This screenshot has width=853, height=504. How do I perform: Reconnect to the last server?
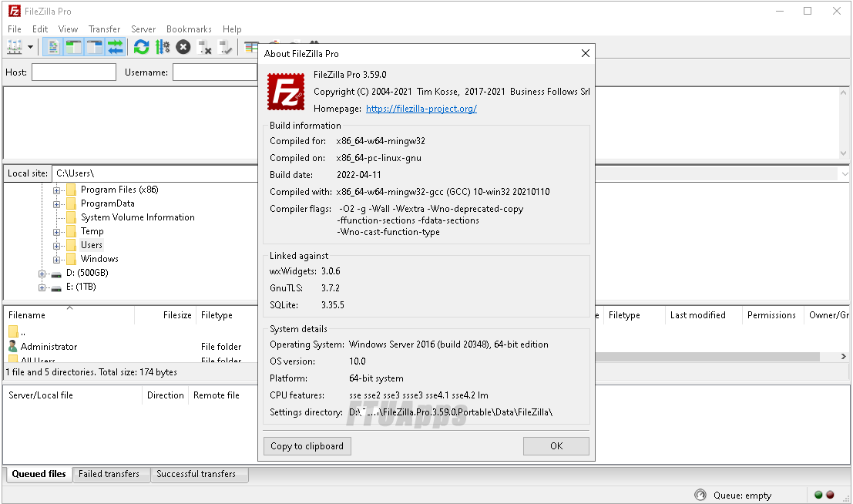(x=225, y=47)
